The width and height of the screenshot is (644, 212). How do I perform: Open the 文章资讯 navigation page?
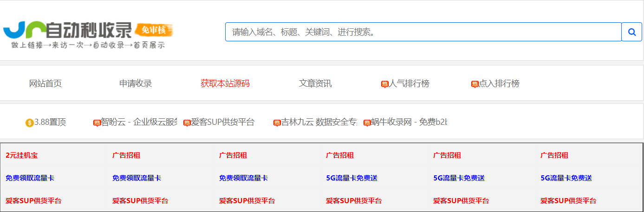pos(315,84)
